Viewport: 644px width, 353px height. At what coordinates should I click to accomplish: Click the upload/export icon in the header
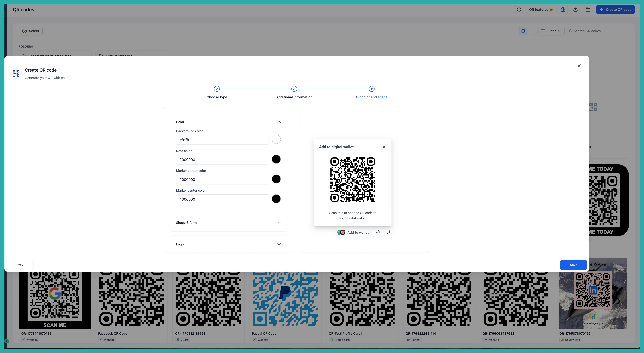575,10
